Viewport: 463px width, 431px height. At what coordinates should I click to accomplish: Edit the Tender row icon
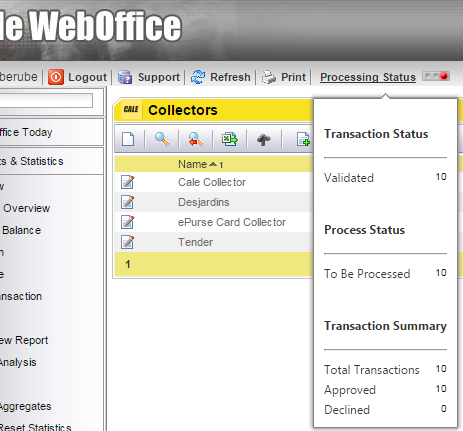coord(127,242)
